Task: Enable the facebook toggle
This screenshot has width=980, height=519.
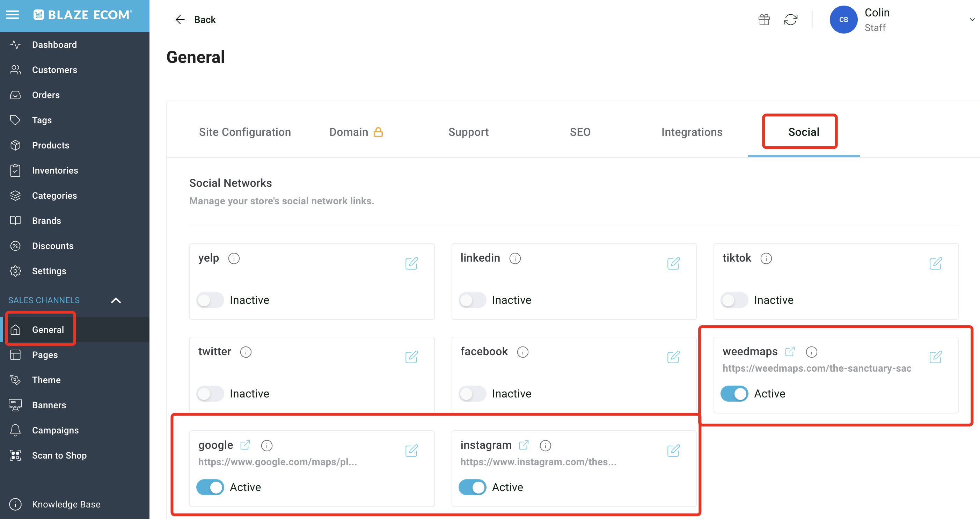Action: pyautogui.click(x=472, y=394)
